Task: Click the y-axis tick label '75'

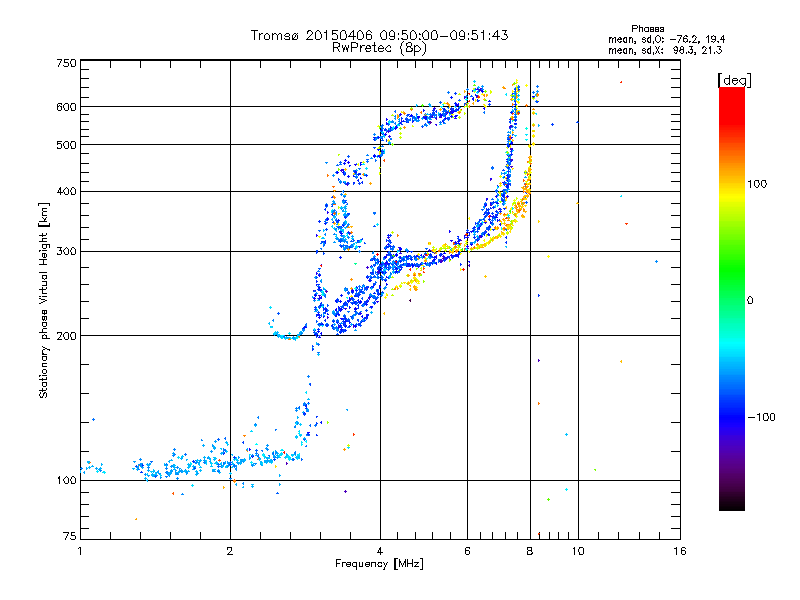Action: (70, 536)
